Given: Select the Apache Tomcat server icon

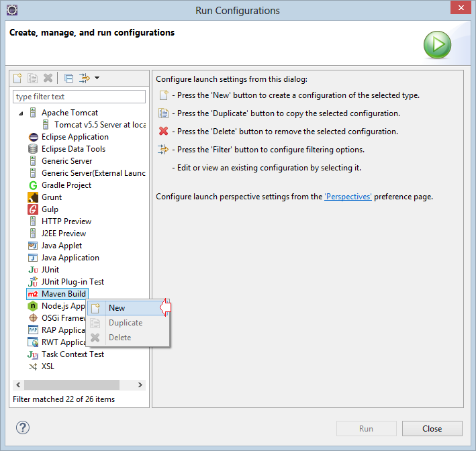Looking at the screenshot, I should pos(33,113).
